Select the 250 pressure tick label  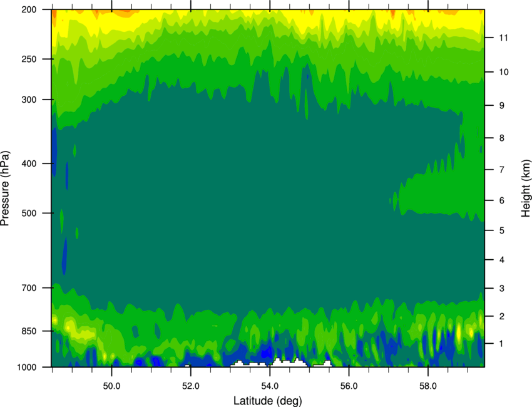click(x=29, y=59)
